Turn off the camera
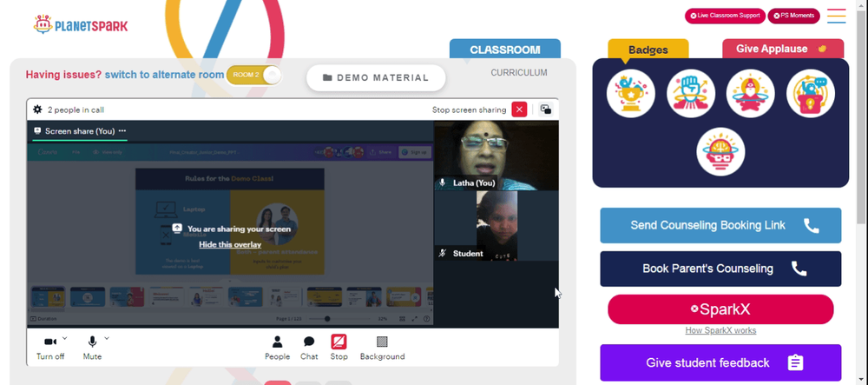This screenshot has height=385, width=868. (x=50, y=348)
